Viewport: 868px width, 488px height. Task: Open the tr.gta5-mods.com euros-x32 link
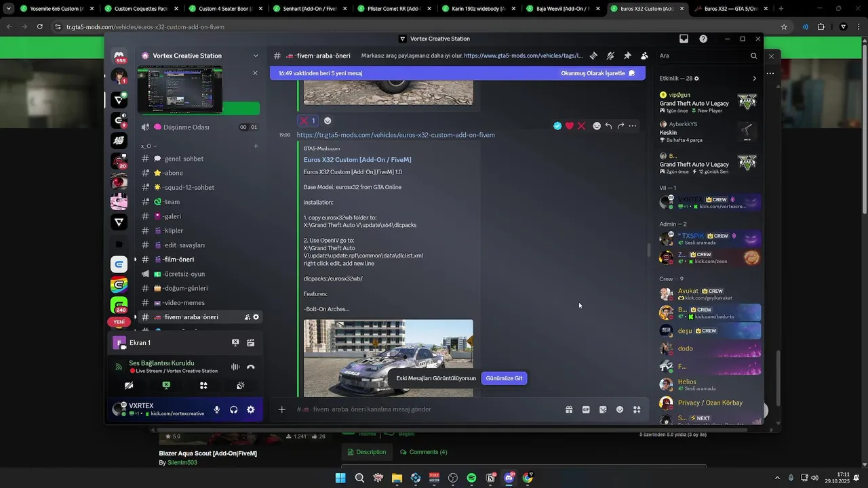tap(395, 135)
